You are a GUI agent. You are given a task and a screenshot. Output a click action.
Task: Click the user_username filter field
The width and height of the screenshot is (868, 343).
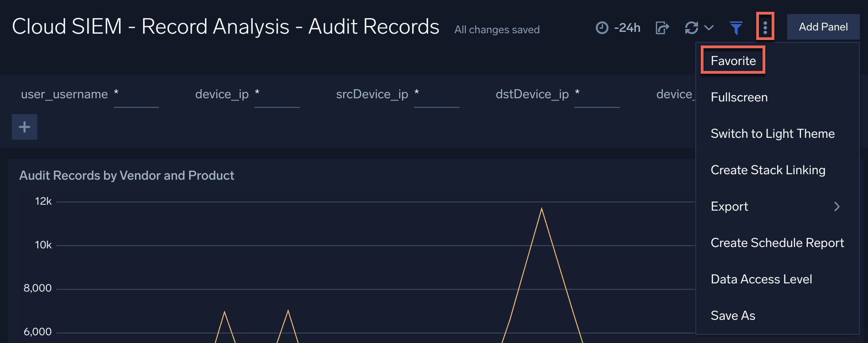click(136, 95)
